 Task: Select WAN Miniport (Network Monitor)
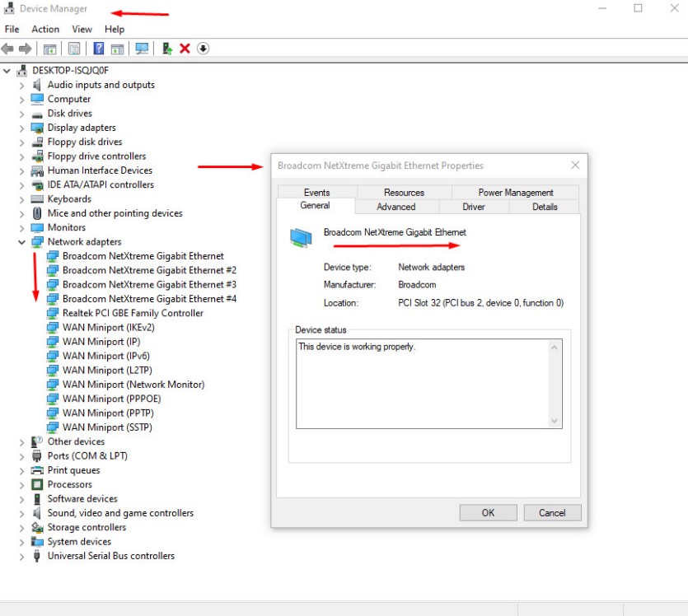tap(133, 385)
